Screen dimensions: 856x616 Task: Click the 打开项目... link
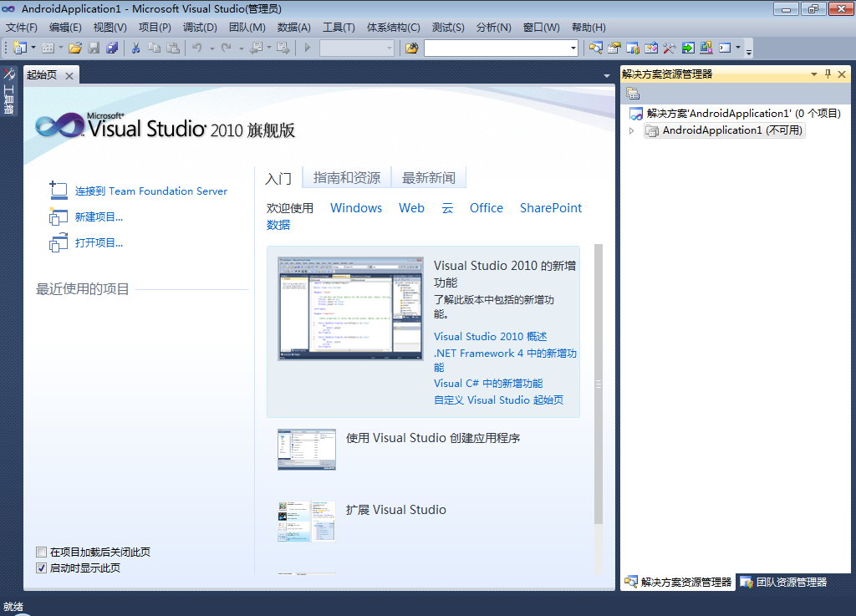tap(99, 242)
